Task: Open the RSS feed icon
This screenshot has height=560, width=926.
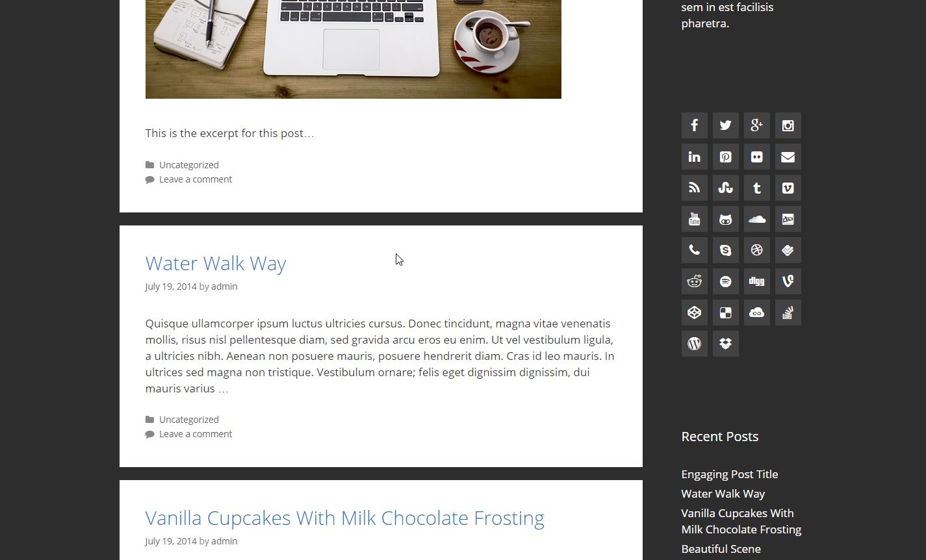Action: pyautogui.click(x=694, y=188)
